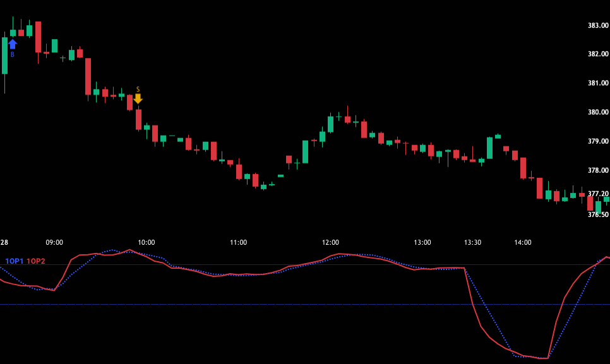Image resolution: width=610 pixels, height=364 pixels.
Task: Click the 376.50 price axis label
Action: [x=598, y=214]
